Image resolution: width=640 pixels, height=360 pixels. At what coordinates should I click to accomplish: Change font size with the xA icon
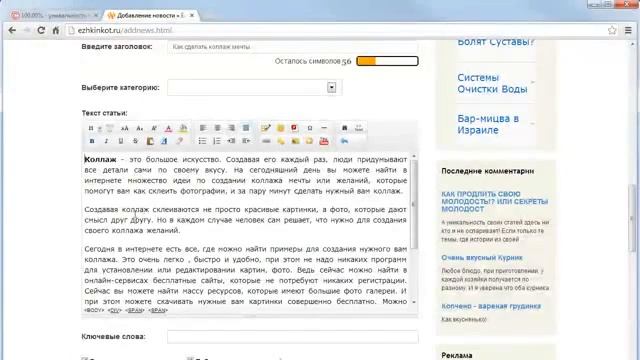[x=124, y=128]
